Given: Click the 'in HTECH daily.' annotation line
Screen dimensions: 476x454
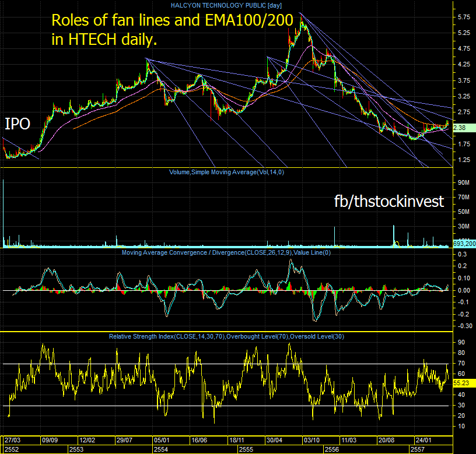Looking at the screenshot, I should point(104,40).
